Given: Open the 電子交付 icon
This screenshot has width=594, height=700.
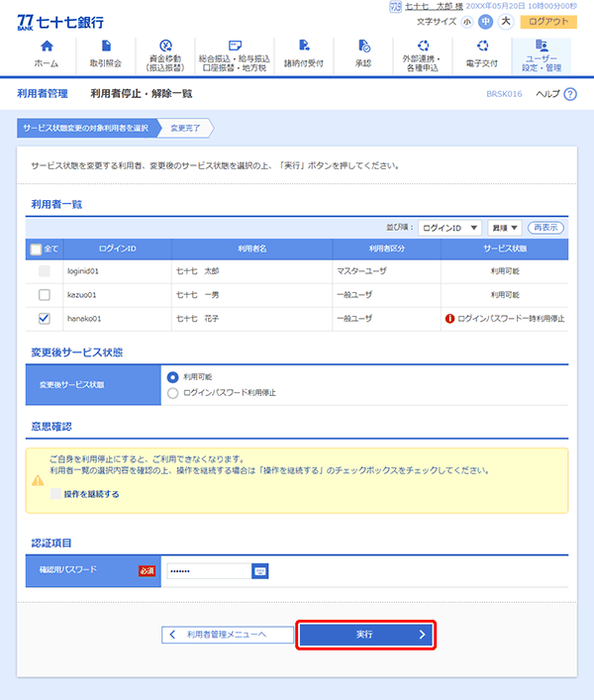Looking at the screenshot, I should pos(483,46).
